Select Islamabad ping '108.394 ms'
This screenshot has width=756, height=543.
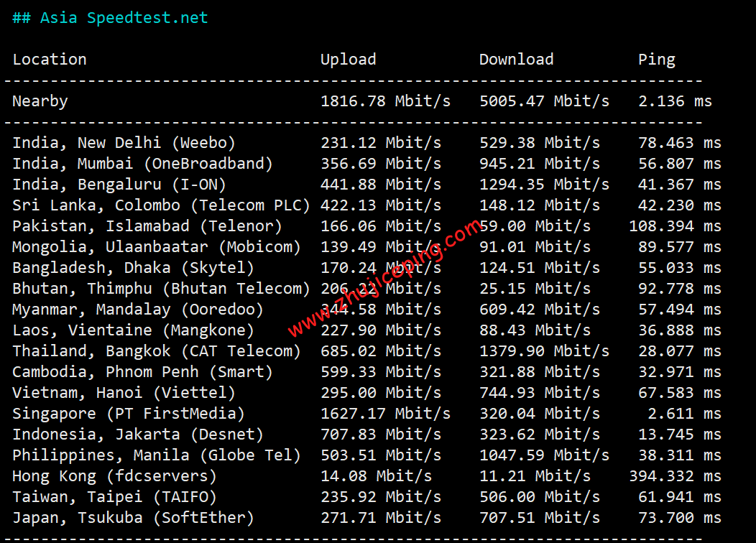675,226
